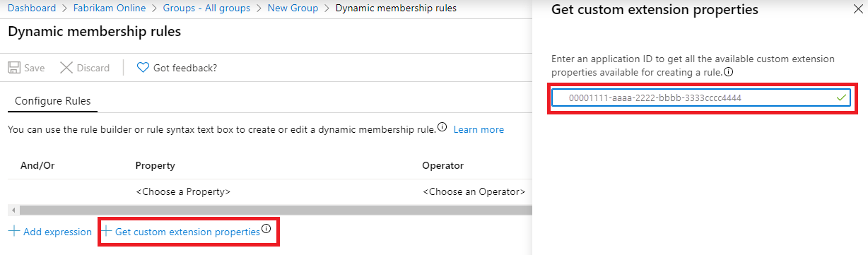This screenshot has height=255, width=868.
Task: Click the And/Or column header
Action: (x=38, y=165)
